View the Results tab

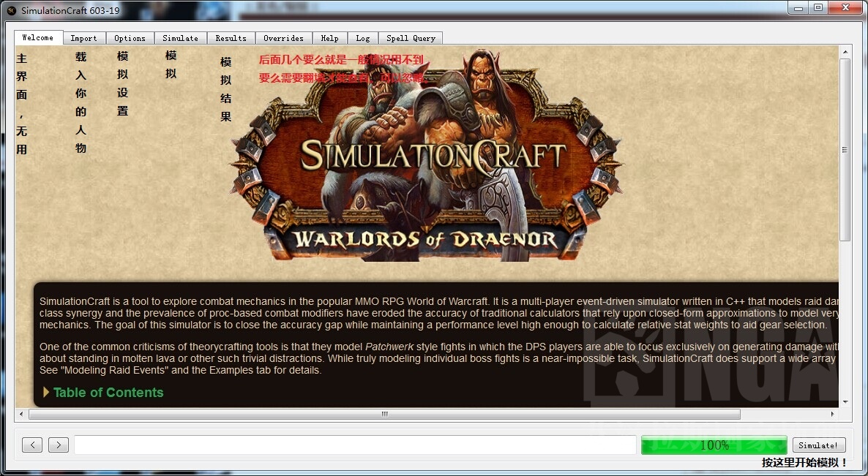[231, 37]
